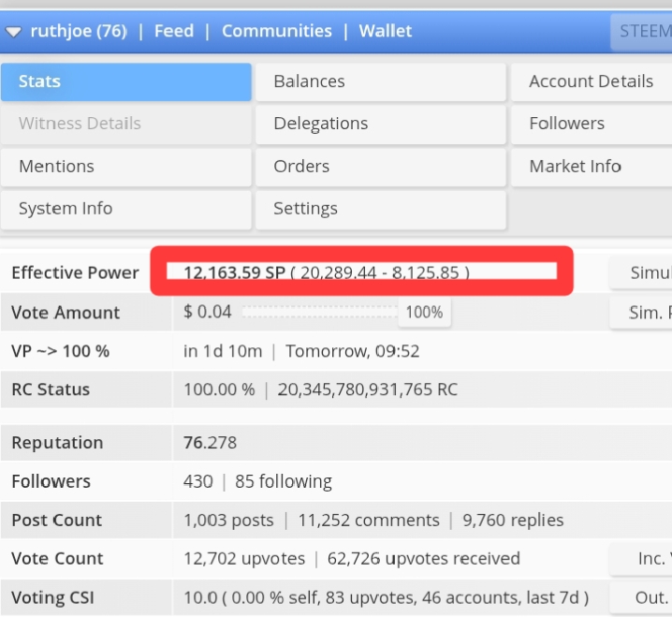Open the Feed link
Viewport: 672px width, 617px height.
pos(174,31)
